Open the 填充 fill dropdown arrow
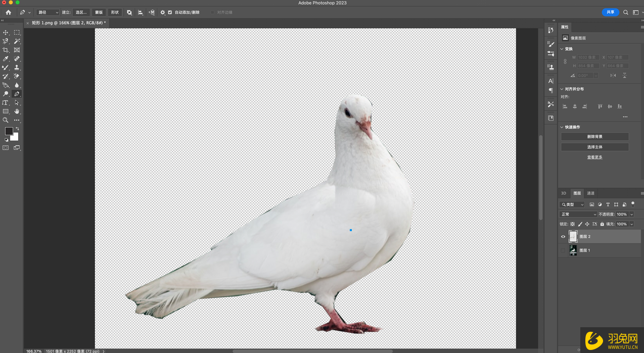The height and width of the screenshot is (353, 644). 631,224
